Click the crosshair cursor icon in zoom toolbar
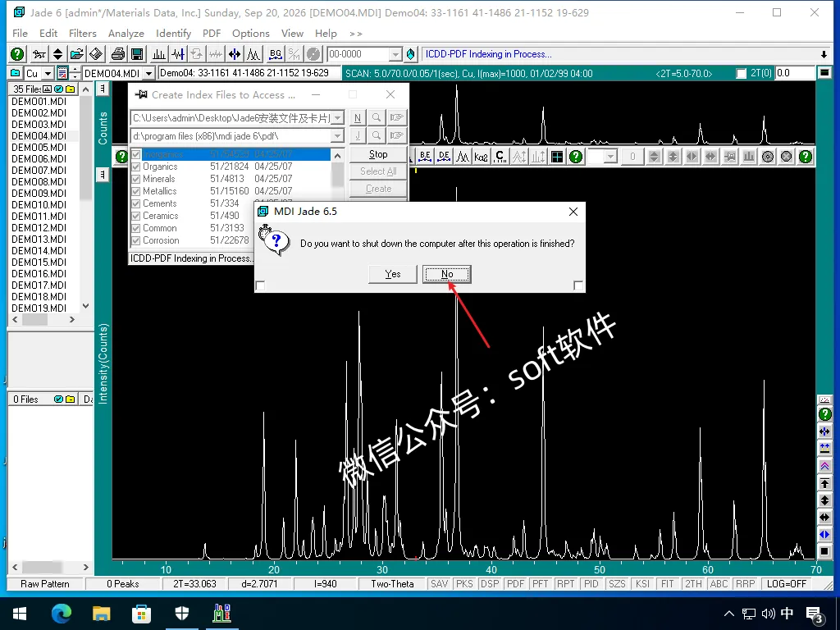Image resolution: width=840 pixels, height=630 pixels. tap(557, 157)
